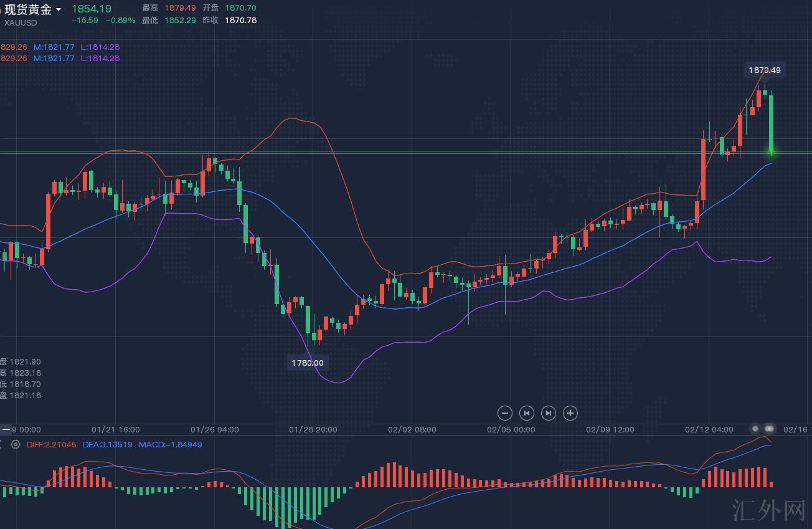Open MACD indicator settings gear
Image resolution: width=812 pixels, height=529 pixels.
16,445
